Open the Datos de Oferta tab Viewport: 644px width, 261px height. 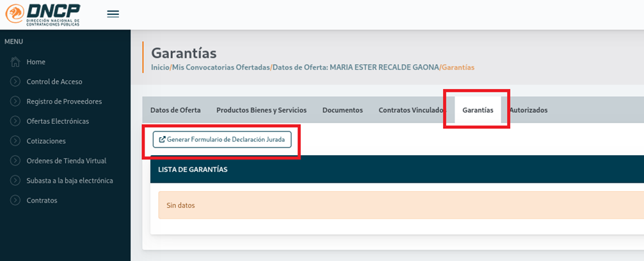tap(175, 110)
